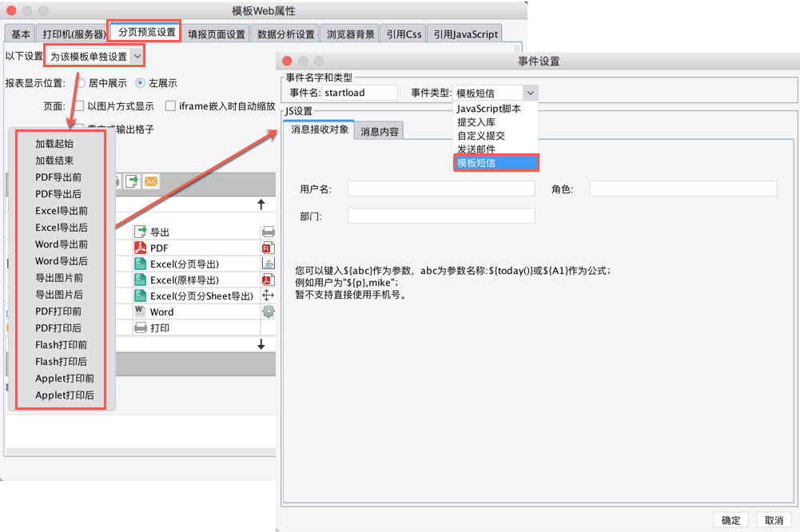This screenshot has width=800, height=532.
Task: Choose the 导出图片后 event
Action: [x=61, y=294]
